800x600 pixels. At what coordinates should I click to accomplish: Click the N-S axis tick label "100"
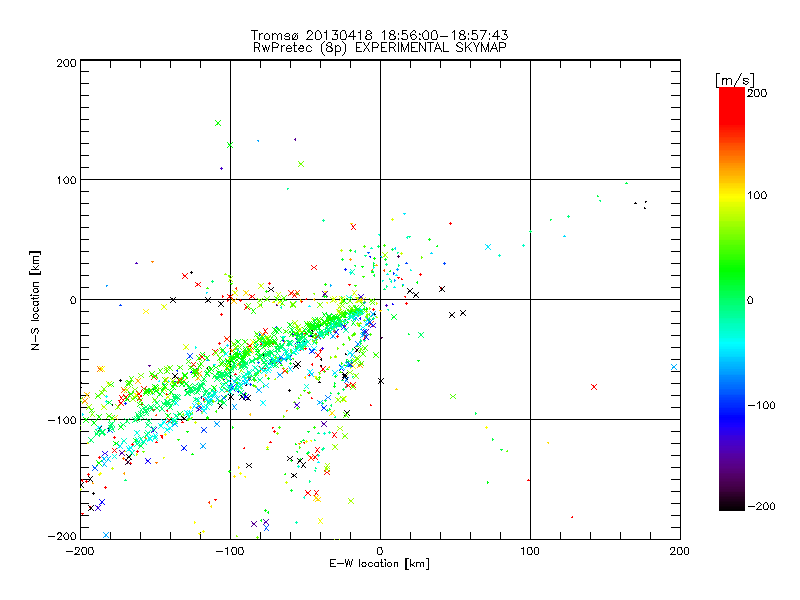pyautogui.click(x=66, y=180)
